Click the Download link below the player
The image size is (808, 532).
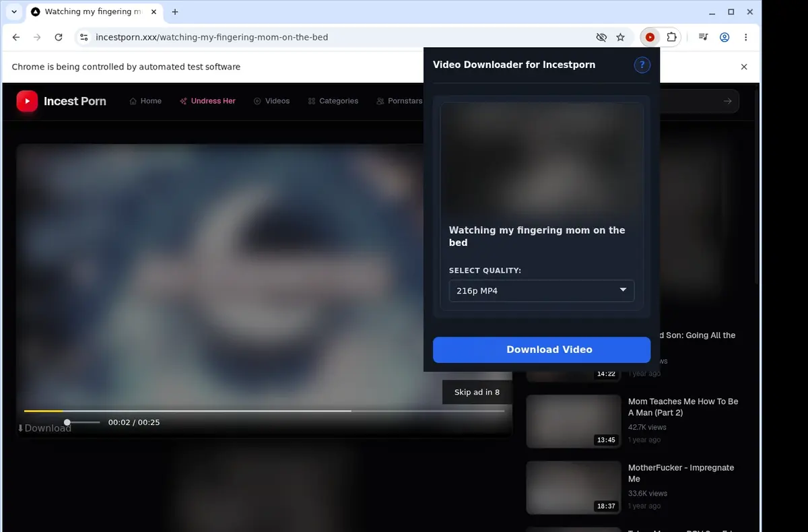44,428
